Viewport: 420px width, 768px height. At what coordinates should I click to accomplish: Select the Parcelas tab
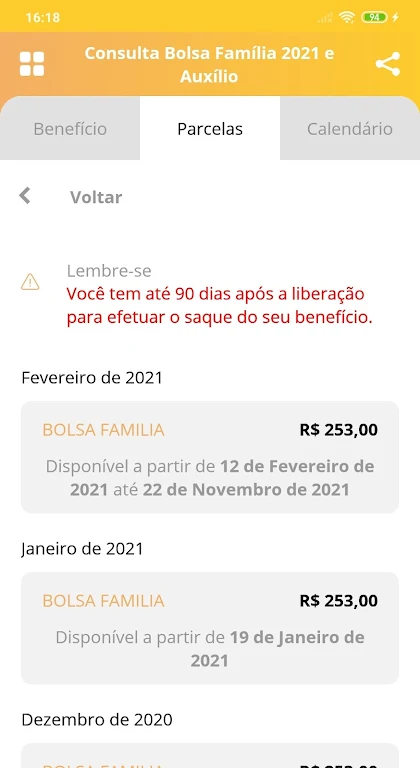[210, 128]
